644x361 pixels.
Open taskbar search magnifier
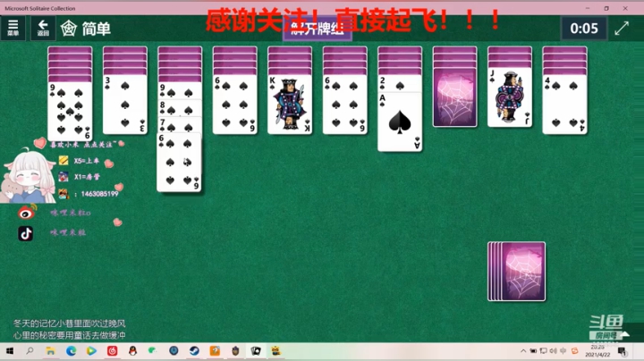30,351
